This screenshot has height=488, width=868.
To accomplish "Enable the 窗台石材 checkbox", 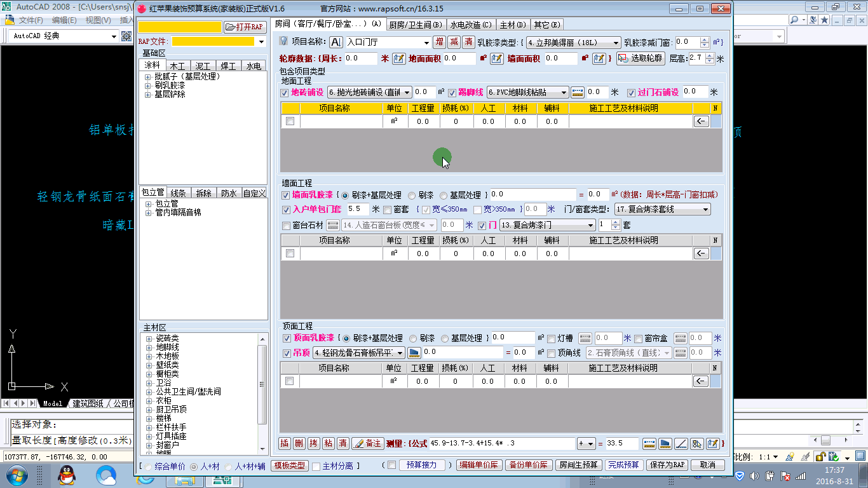I will click(286, 226).
